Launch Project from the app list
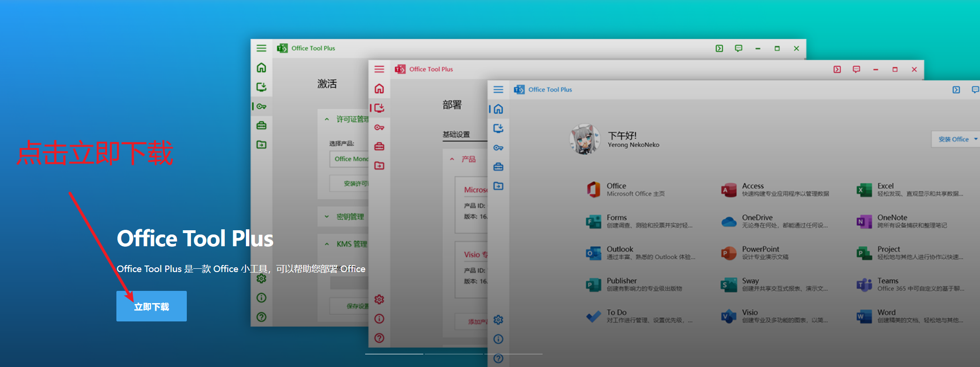The width and height of the screenshot is (980, 367). tap(910, 252)
